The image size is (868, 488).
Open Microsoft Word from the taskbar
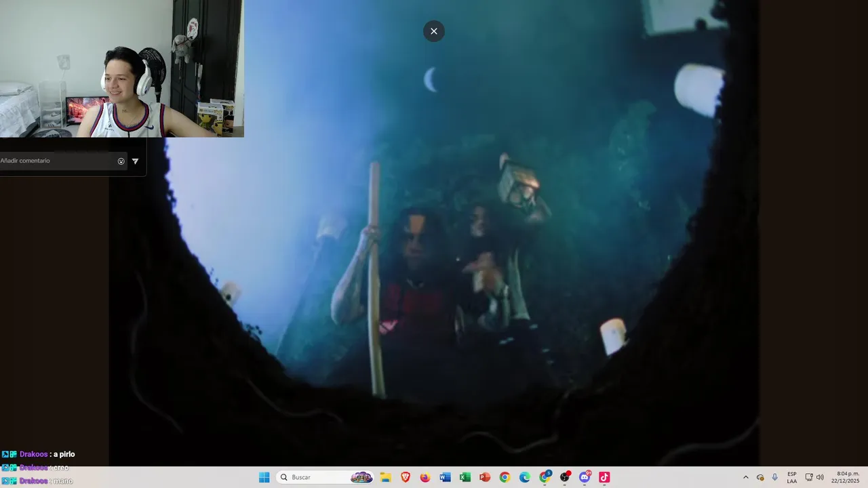(x=445, y=477)
